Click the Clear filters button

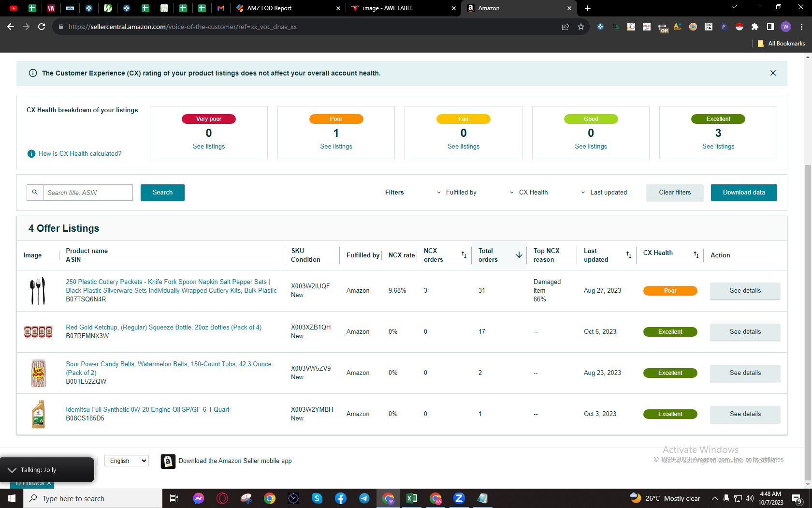(x=675, y=193)
